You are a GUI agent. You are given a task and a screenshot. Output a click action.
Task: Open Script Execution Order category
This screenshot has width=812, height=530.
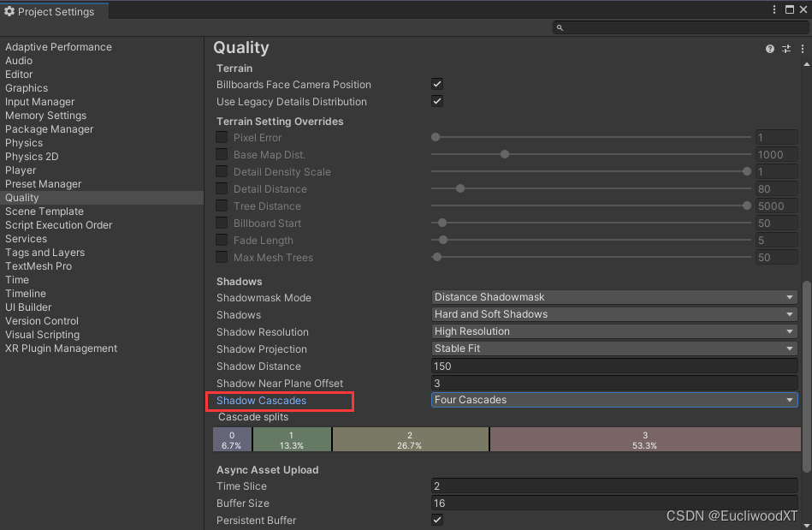pos(58,225)
